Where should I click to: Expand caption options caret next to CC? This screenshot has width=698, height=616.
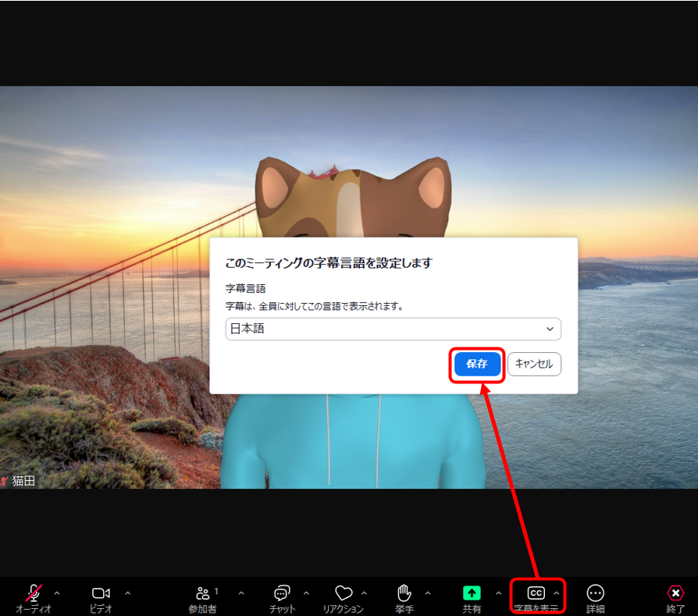(557, 593)
